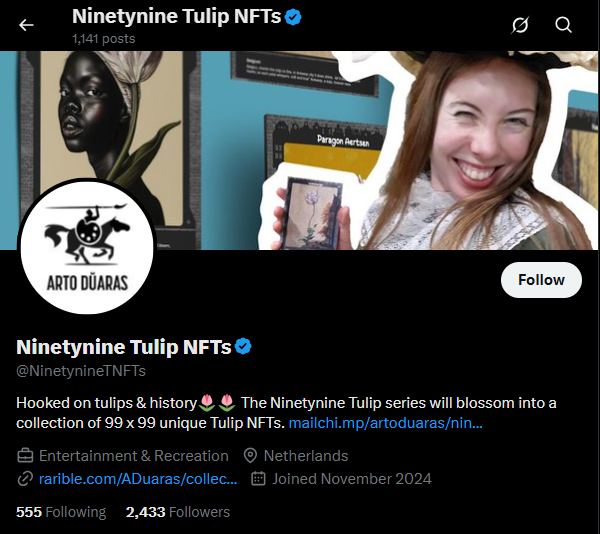View the 555 Following list
The width and height of the screenshot is (600, 534).
(x=61, y=512)
